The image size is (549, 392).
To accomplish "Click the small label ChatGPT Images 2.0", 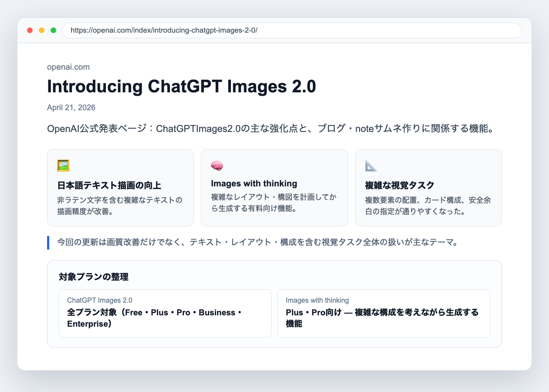I will pos(100,300).
